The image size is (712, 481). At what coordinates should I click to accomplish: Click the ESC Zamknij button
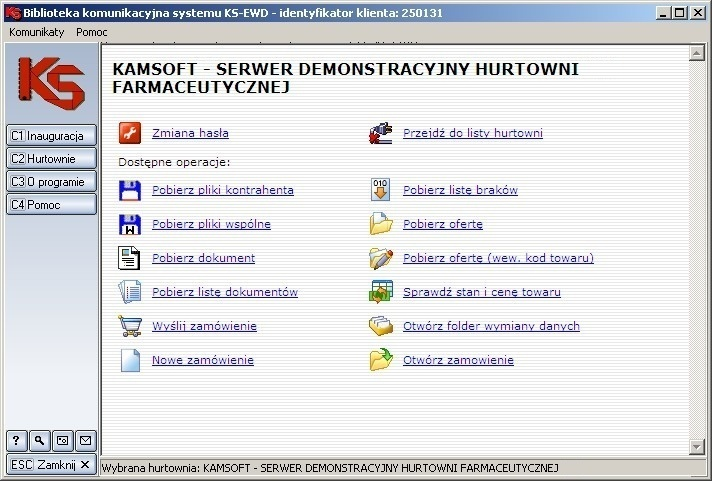[51, 465]
